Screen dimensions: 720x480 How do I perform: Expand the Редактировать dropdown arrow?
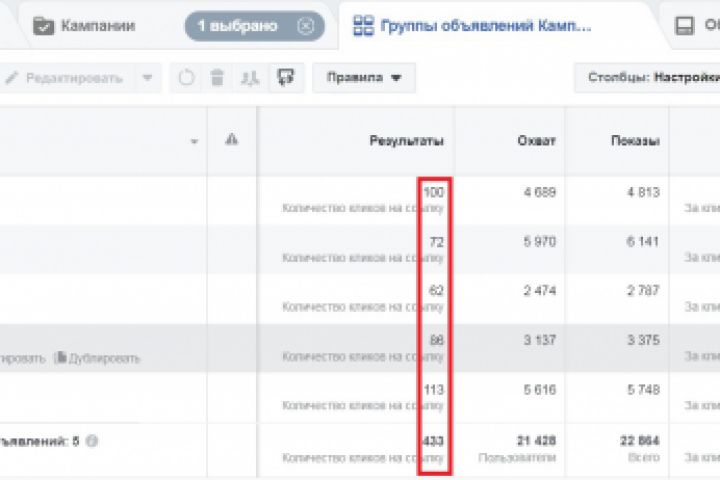147,78
